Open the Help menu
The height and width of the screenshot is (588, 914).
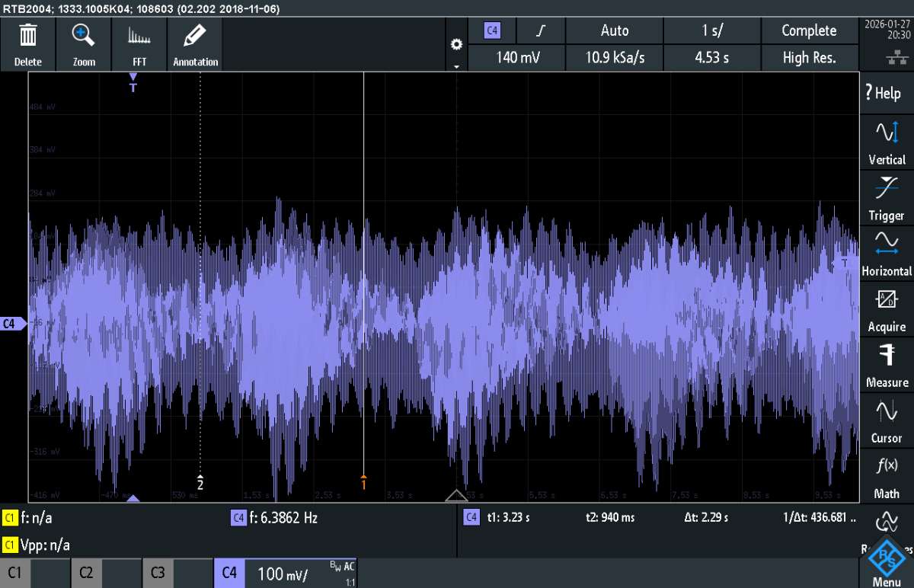(x=887, y=93)
